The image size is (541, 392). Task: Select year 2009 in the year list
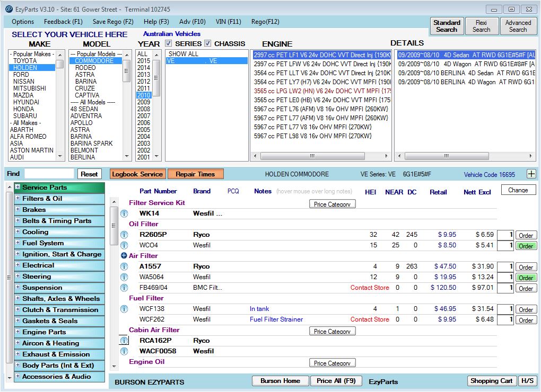(x=144, y=102)
